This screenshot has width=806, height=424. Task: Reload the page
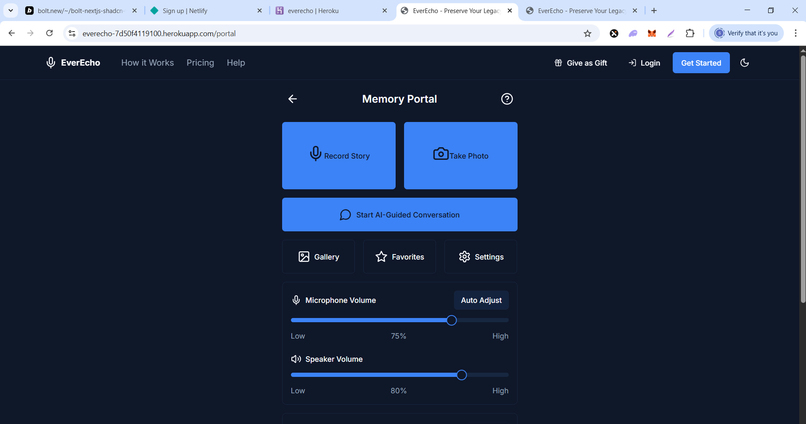click(49, 33)
